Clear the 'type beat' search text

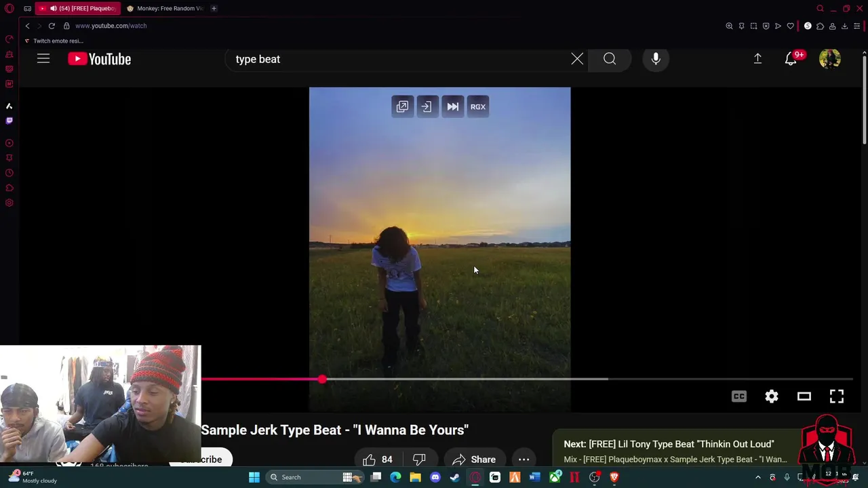pos(577,59)
